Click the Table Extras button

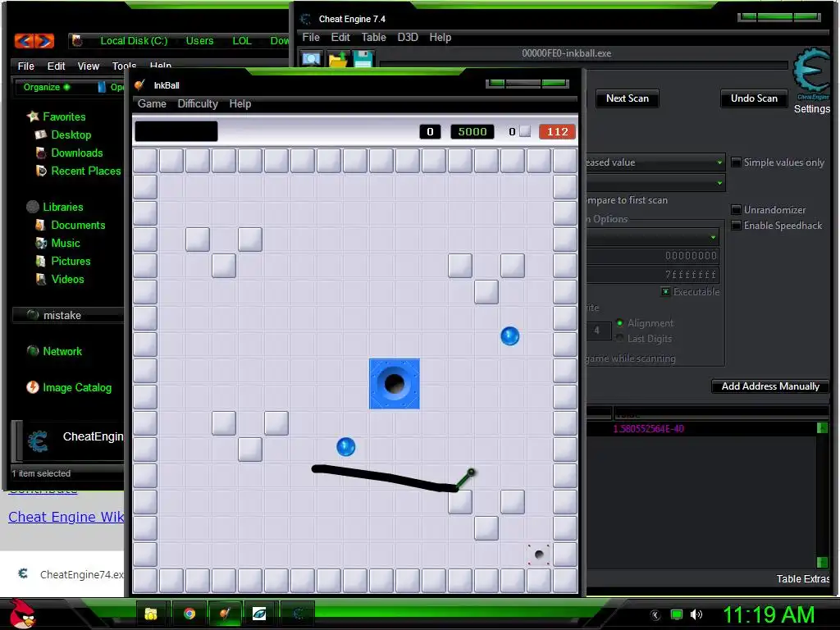click(802, 578)
